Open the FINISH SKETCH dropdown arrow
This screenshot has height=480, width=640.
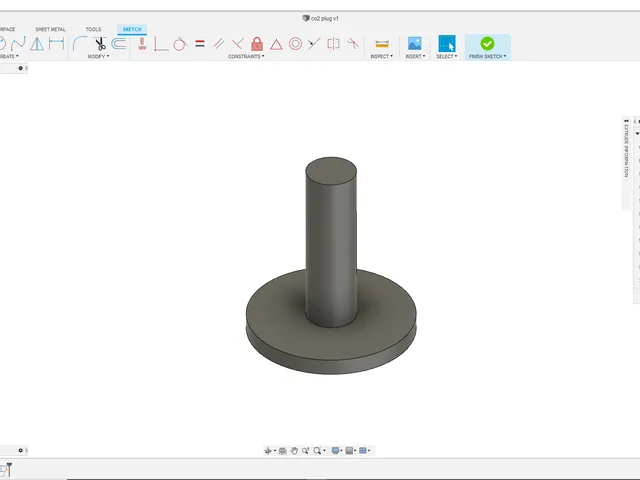pos(505,56)
